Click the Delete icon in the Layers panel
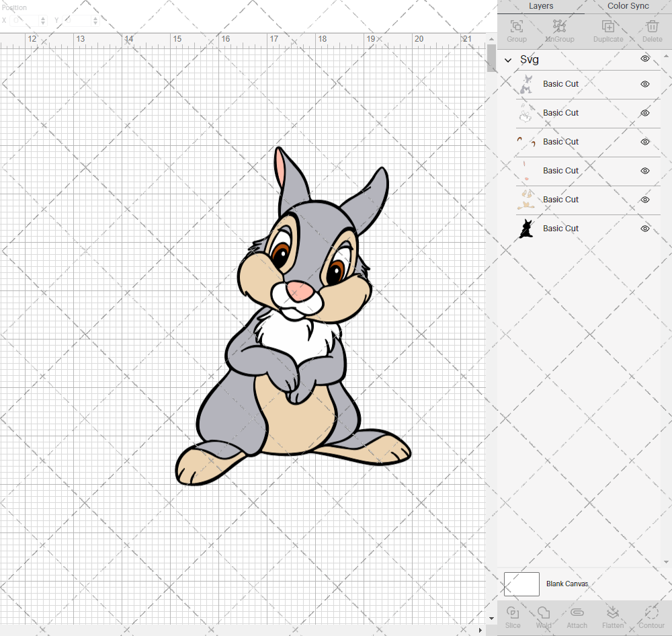The width and height of the screenshot is (672, 636). pyautogui.click(x=651, y=30)
